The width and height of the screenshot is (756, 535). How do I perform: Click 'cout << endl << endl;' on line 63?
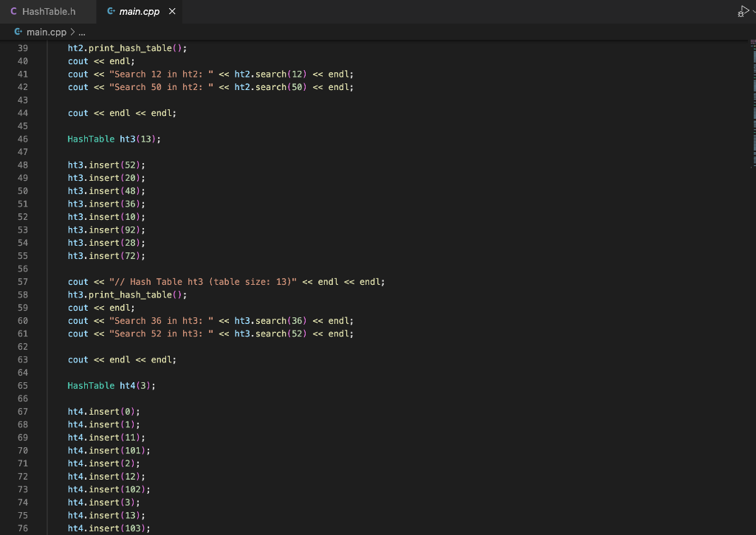[x=122, y=360]
